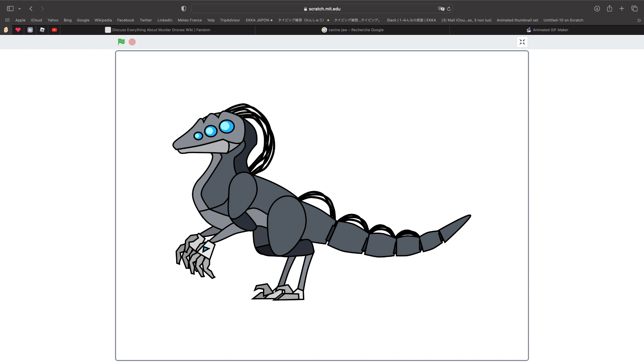Open the translate options in address bar

click(441, 9)
